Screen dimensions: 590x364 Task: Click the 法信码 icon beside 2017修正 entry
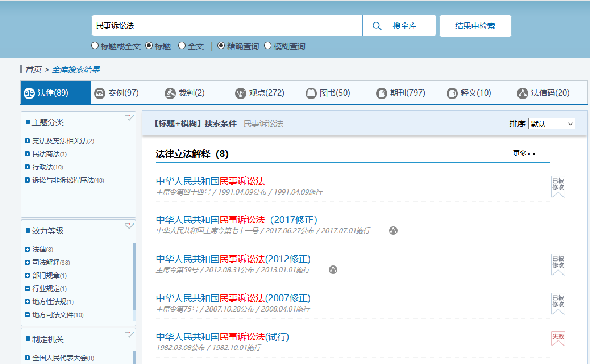(393, 231)
